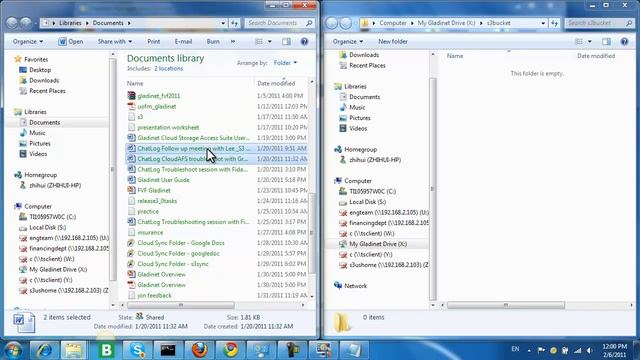Viewport: 640px width, 360px height.
Task: Select gladinet_fvf2011 file
Action: (159, 96)
